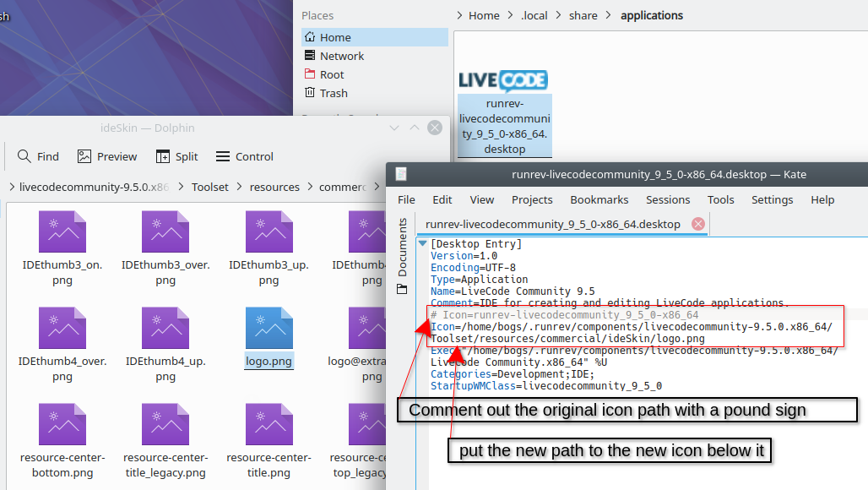Viewport: 868px width, 490px height.
Task: Click livecodecommunity-9.5.0.x86 breadcrumb in ideSkin
Action: point(94,188)
